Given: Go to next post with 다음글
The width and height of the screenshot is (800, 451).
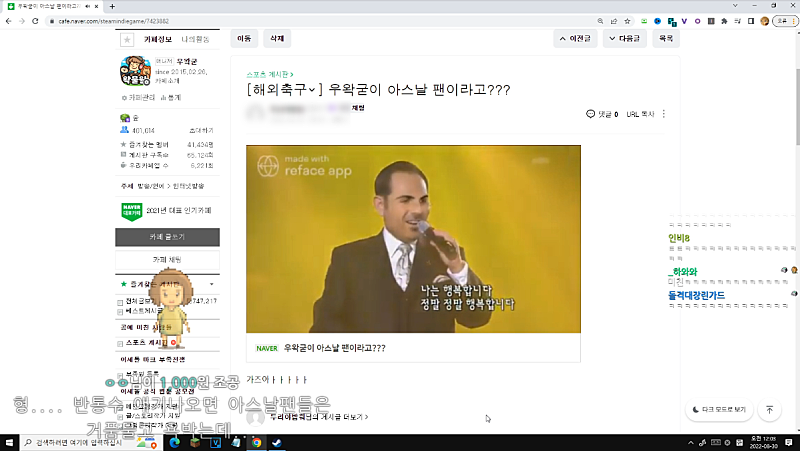Looking at the screenshot, I should pyautogui.click(x=624, y=39).
